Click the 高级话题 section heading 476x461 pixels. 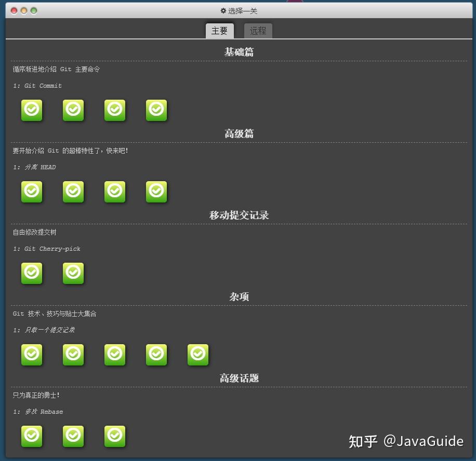tap(239, 378)
